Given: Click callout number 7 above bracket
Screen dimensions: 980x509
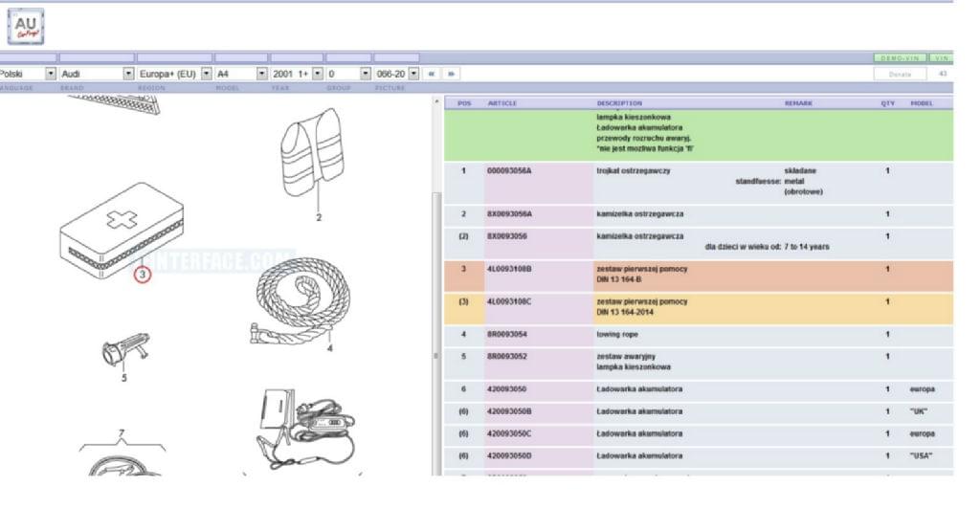Looking at the screenshot, I should pos(122,432).
